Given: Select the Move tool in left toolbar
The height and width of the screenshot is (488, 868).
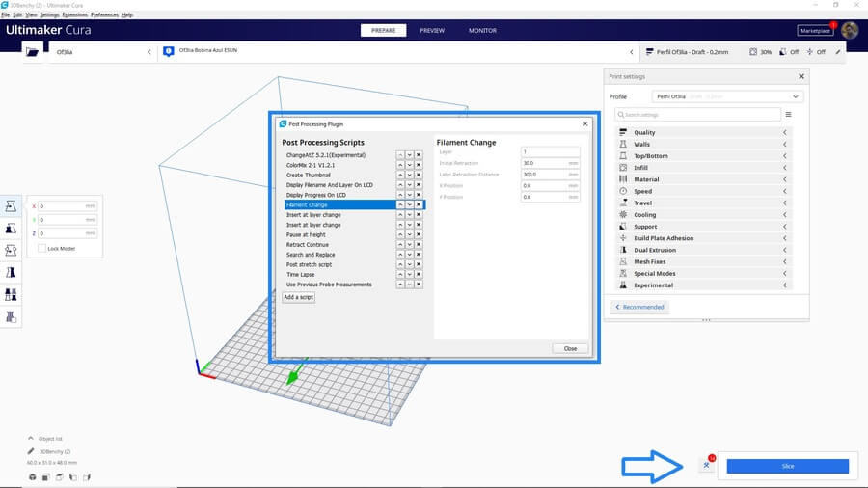Looking at the screenshot, I should tap(12, 206).
